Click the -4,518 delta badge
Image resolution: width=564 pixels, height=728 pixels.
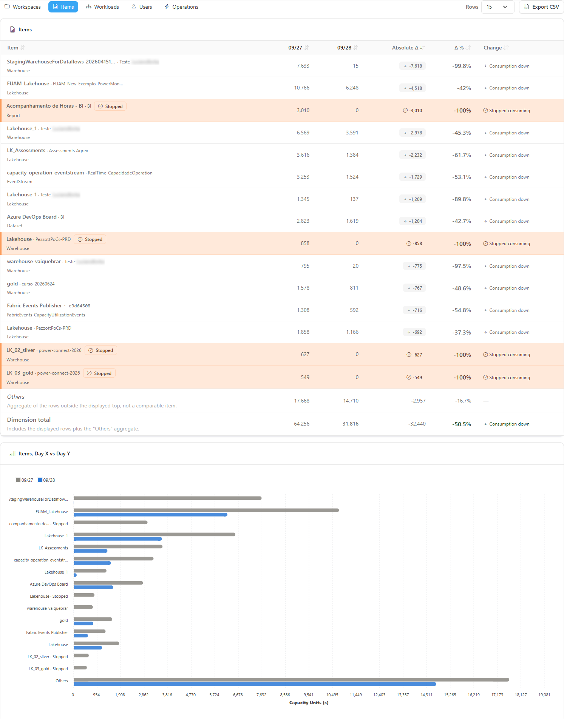(413, 88)
